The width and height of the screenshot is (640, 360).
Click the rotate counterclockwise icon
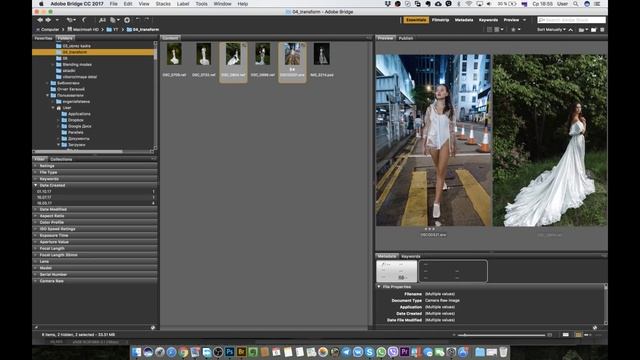pos(138,20)
